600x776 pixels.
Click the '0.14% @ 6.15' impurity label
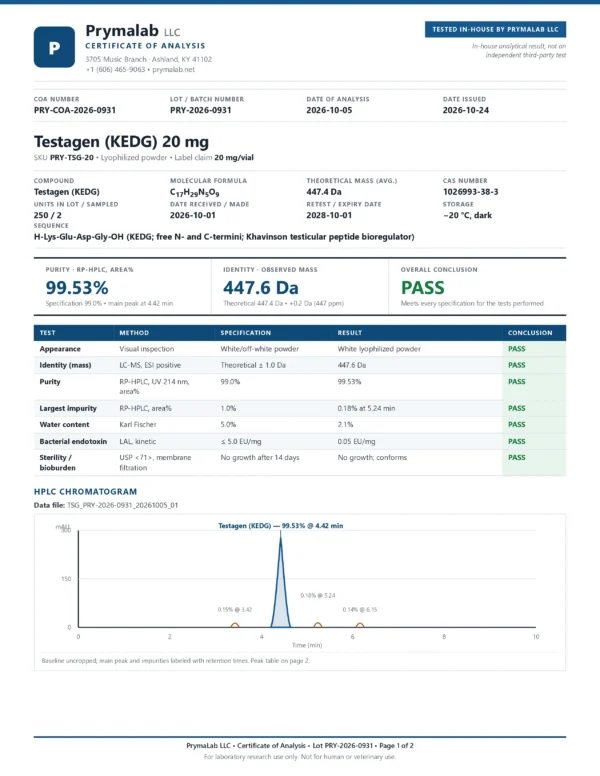pos(360,610)
